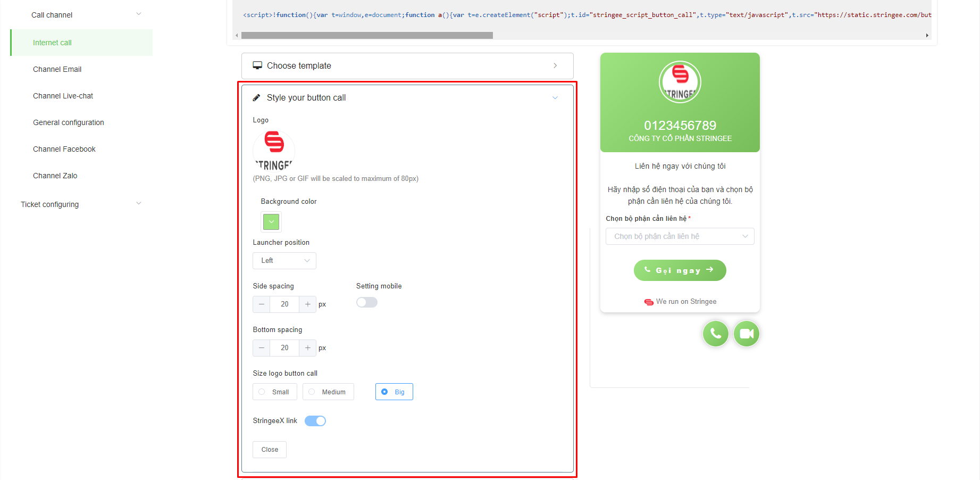This screenshot has height=480, width=980.
Task: Click the Close button
Action: [x=270, y=450]
